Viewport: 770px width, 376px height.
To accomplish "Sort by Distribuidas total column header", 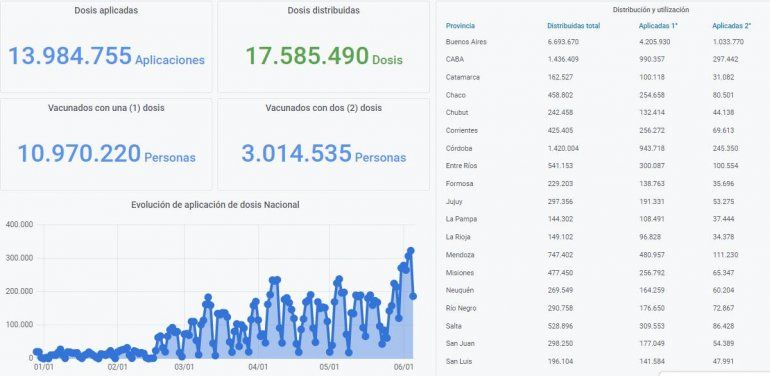I will [x=574, y=26].
